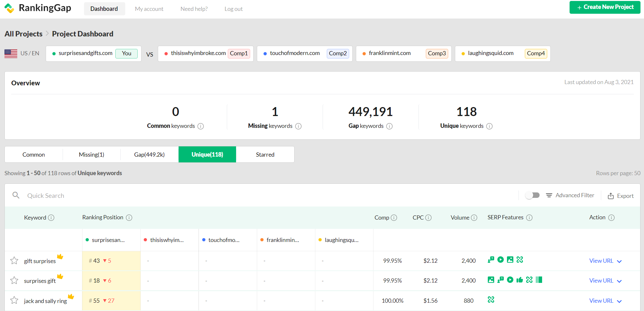
Task: Click the info icon beside Common keywords
Action: (201, 126)
